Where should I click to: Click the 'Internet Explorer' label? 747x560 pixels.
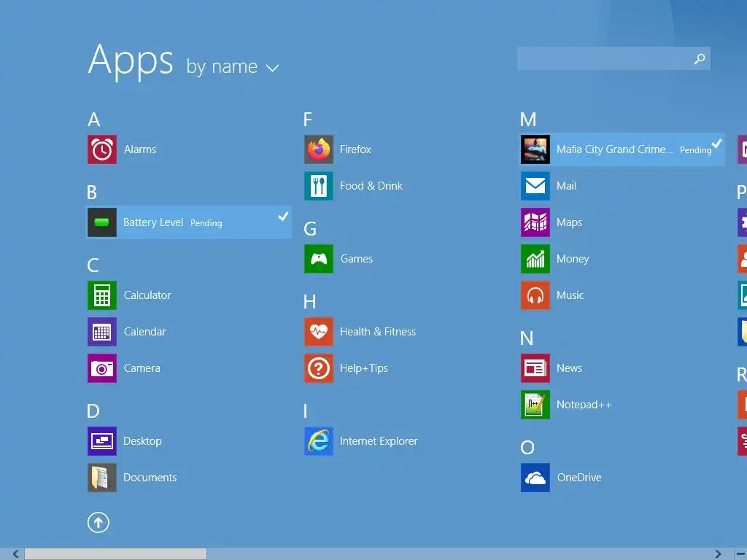coord(379,441)
